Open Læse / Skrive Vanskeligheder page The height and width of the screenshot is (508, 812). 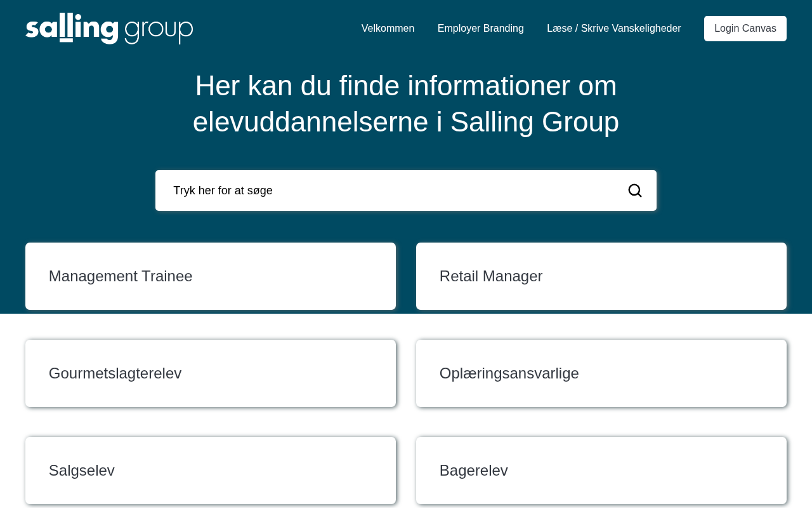coord(614,29)
